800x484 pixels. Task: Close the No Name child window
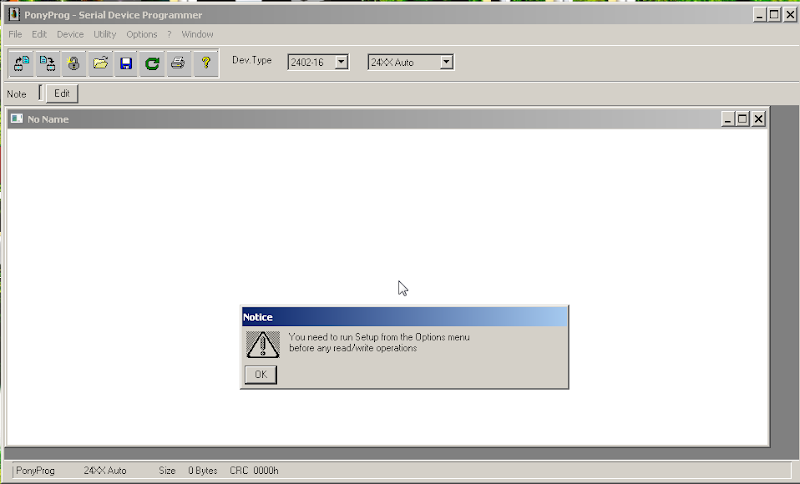[x=759, y=119]
